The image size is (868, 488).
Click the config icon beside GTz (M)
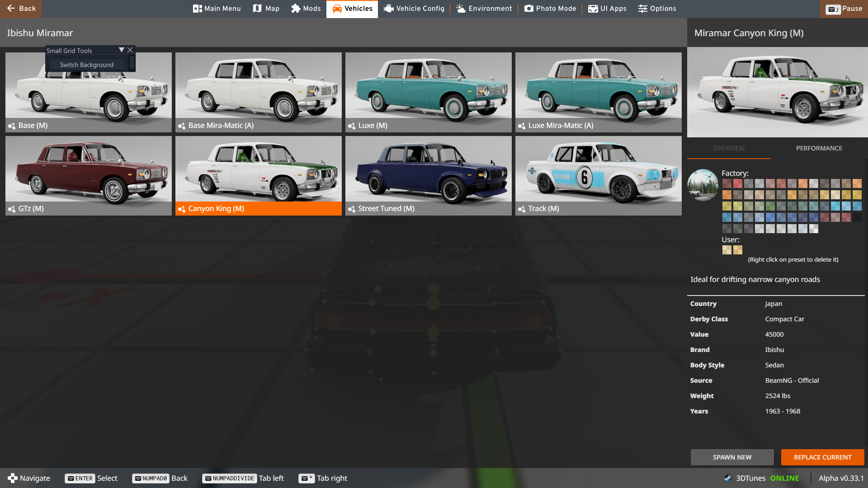[12, 209]
